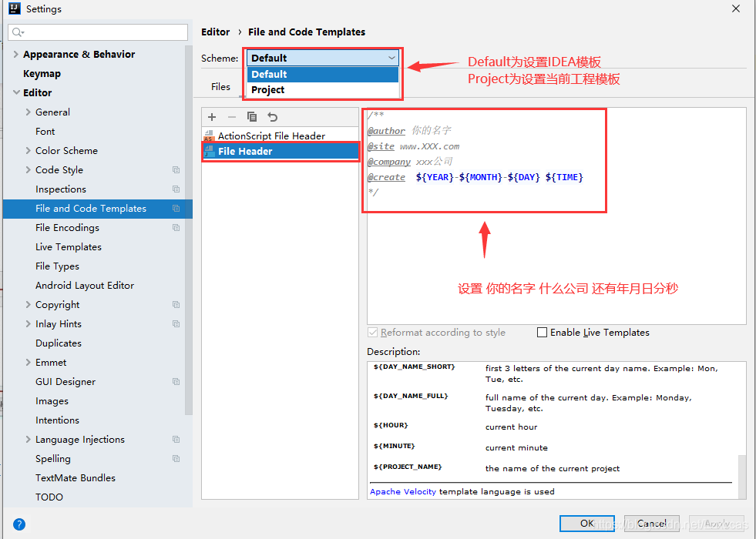Select ActionScript File Header template

[281, 136]
